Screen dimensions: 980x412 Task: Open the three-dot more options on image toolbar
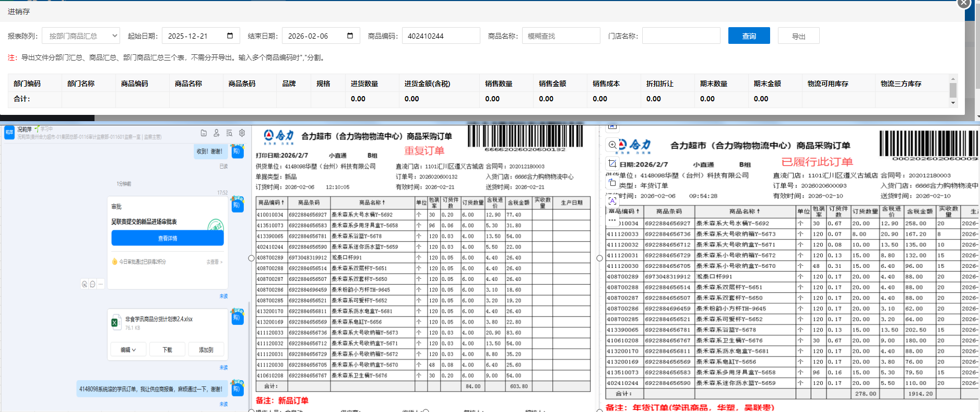coord(612,220)
